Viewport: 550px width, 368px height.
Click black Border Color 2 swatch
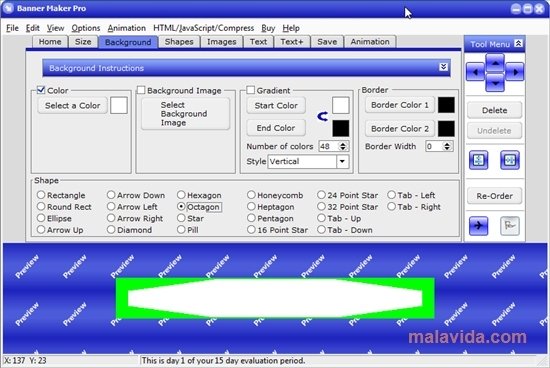[446, 128]
